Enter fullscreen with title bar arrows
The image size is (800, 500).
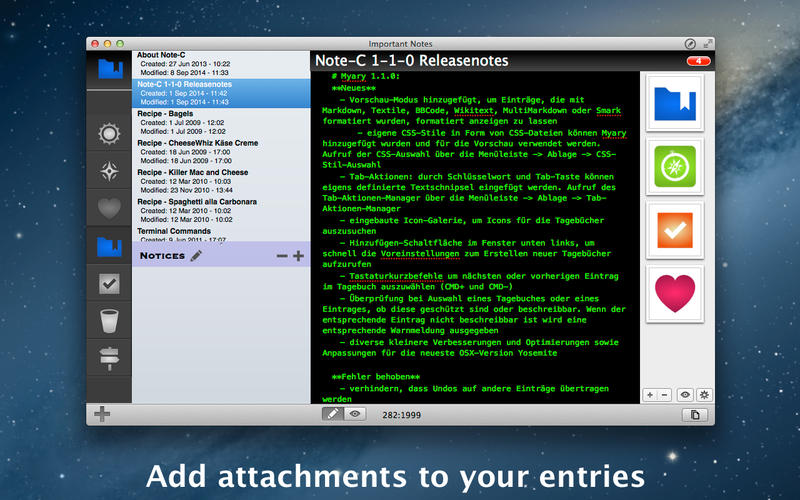(x=708, y=44)
